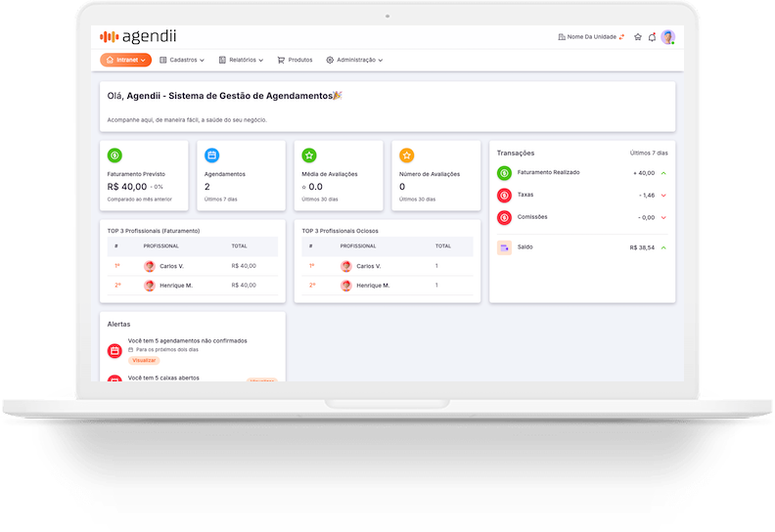Expand the Administração menu

354,60
